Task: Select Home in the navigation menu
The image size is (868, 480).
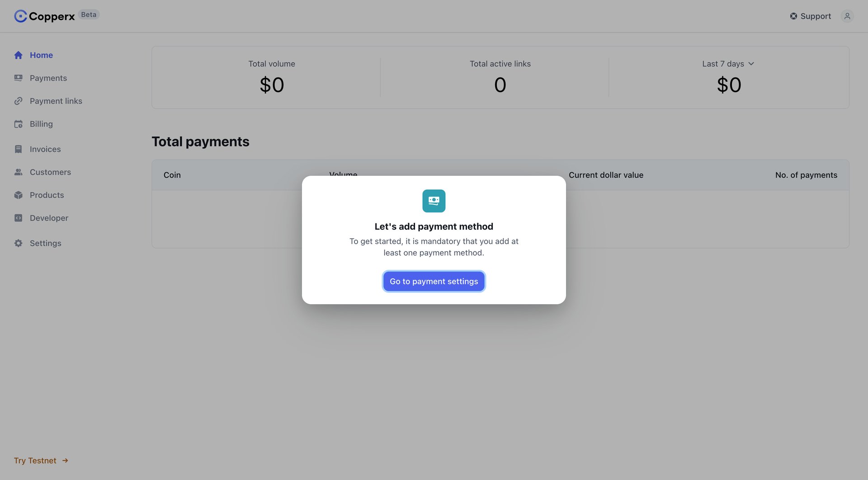Action: click(x=41, y=55)
